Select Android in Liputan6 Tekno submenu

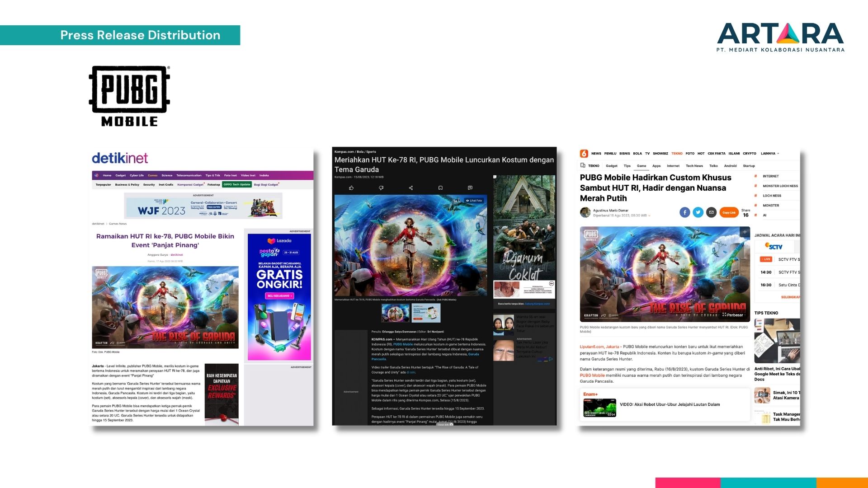730,166
